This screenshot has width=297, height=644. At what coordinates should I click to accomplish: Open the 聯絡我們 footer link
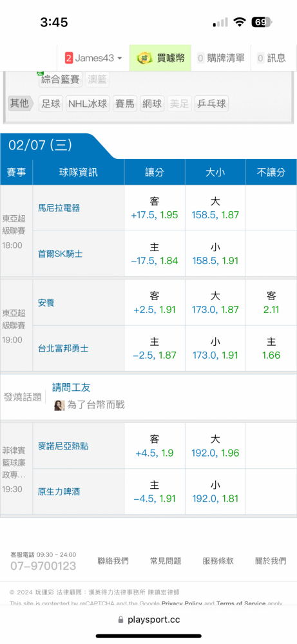[113, 561]
